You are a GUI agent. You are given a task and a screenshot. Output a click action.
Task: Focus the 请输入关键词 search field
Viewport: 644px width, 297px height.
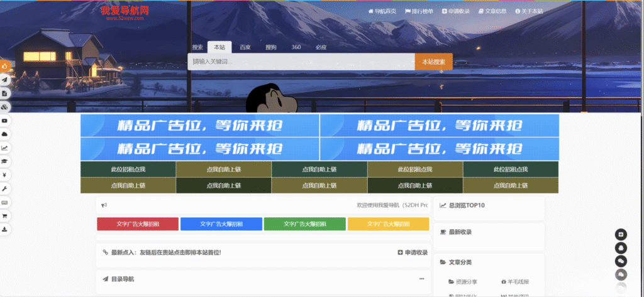(301, 62)
